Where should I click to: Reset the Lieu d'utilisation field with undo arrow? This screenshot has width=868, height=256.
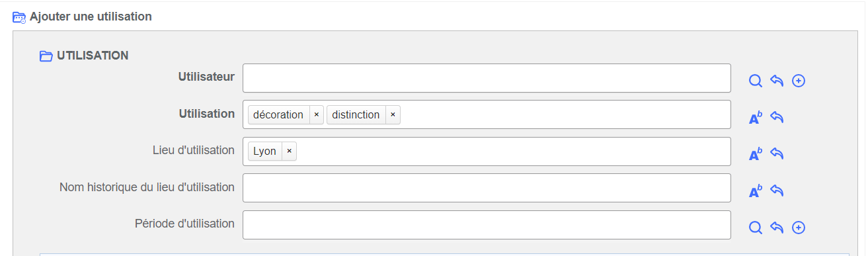point(777,154)
